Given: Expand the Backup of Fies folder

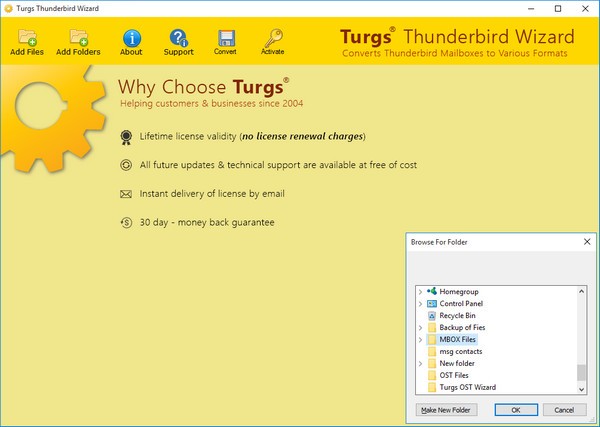Looking at the screenshot, I should (x=420, y=327).
